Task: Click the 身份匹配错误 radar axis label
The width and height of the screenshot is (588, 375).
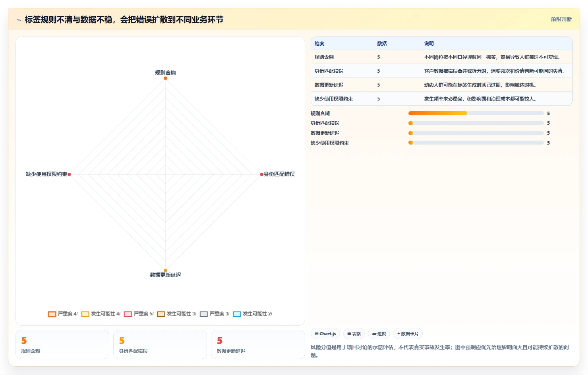Action: point(279,174)
